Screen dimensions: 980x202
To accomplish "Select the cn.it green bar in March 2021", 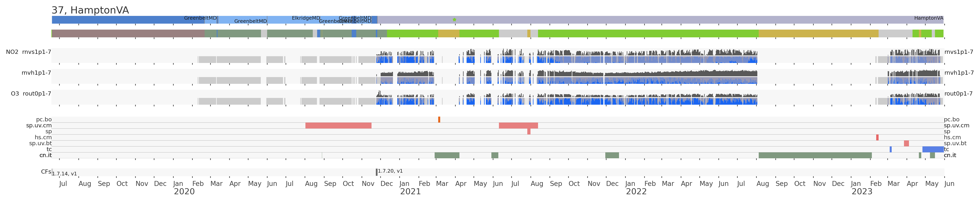I will tap(447, 155).
